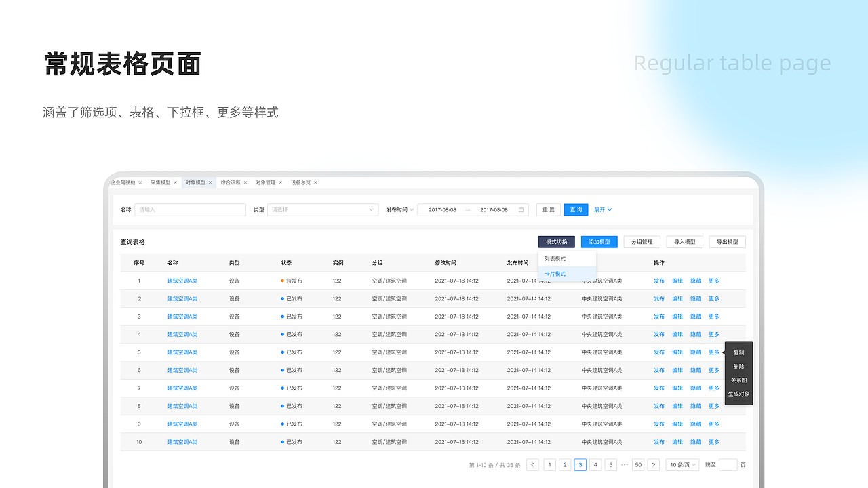Switch to 综合诊断 tab
Screen dimensions: 868x488
point(231,183)
